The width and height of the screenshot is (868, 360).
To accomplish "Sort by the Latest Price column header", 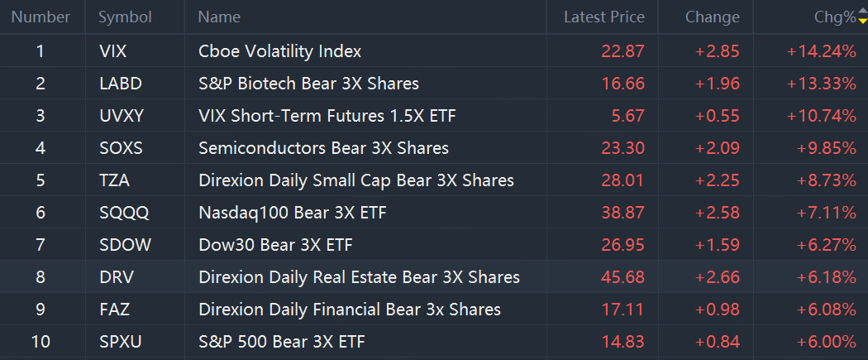I will [x=603, y=17].
